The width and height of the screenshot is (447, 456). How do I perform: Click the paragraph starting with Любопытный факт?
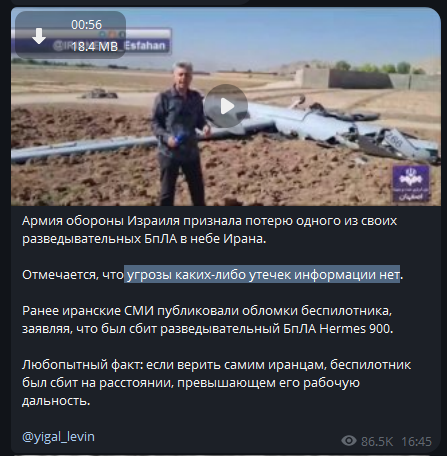216,382
